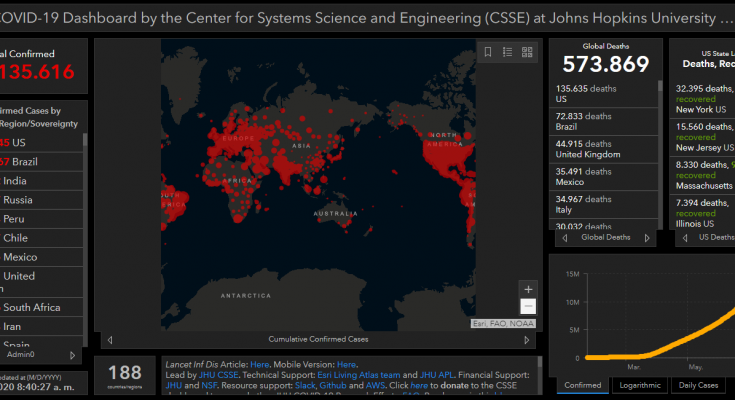
Task: Select Brazil in the country list
Action: click(41, 162)
